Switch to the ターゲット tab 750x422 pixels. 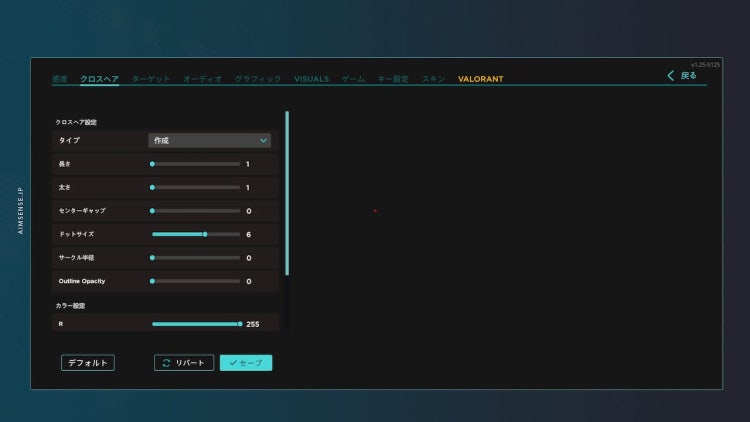click(151, 79)
